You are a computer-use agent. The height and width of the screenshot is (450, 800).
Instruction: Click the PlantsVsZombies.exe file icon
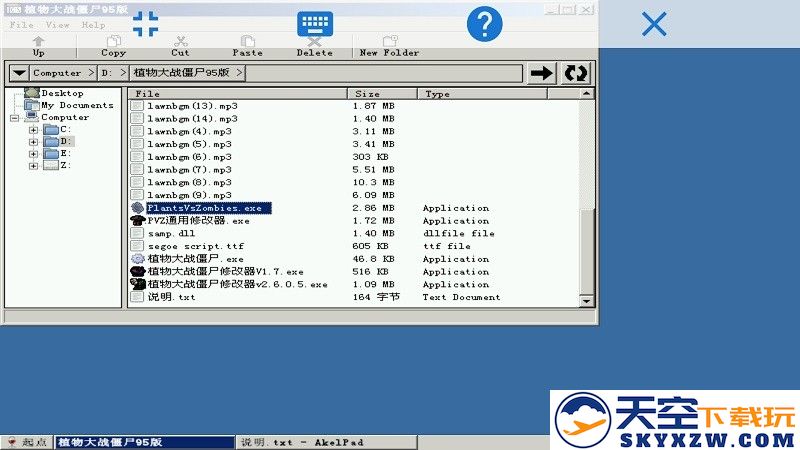tap(137, 208)
